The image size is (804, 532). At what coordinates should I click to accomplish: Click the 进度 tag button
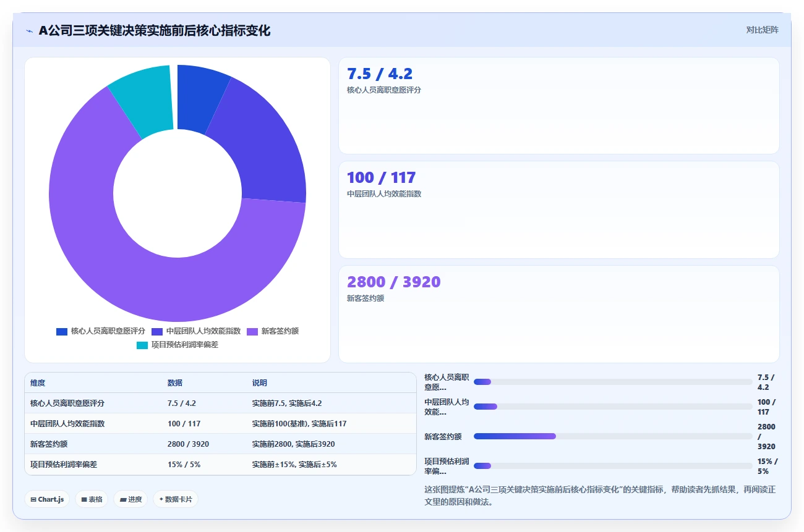click(130, 499)
